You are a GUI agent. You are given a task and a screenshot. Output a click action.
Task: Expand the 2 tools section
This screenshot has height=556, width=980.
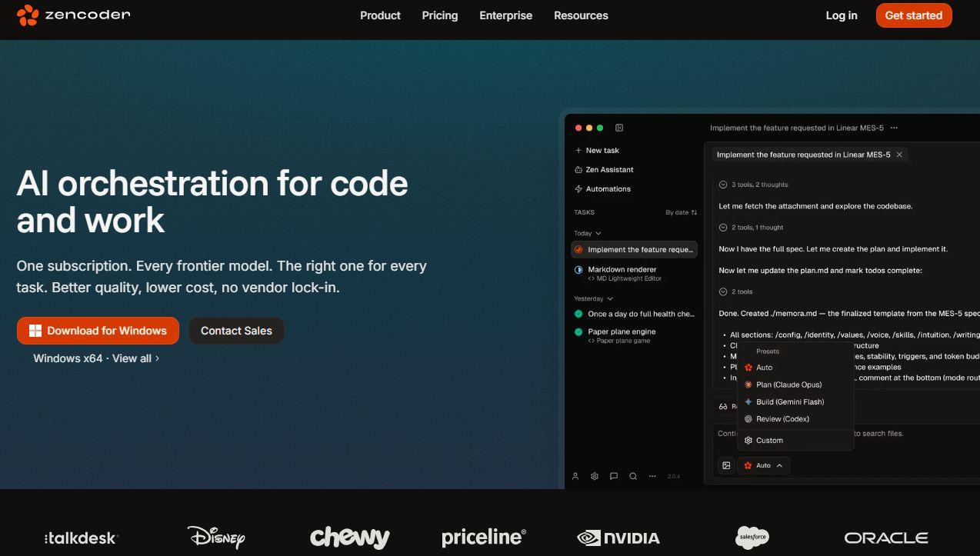click(x=736, y=292)
